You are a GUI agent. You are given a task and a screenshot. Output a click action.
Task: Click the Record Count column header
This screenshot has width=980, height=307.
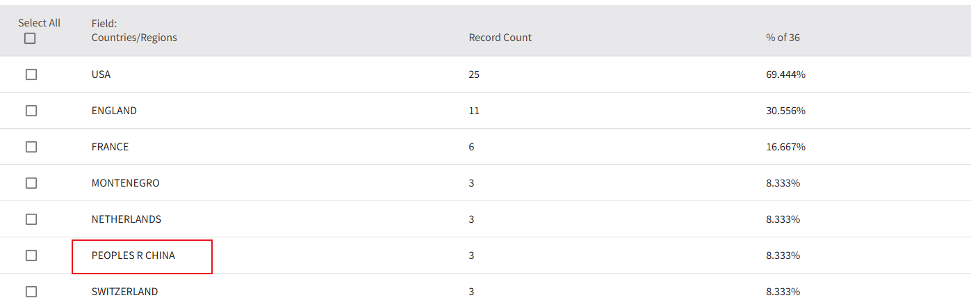coord(500,38)
